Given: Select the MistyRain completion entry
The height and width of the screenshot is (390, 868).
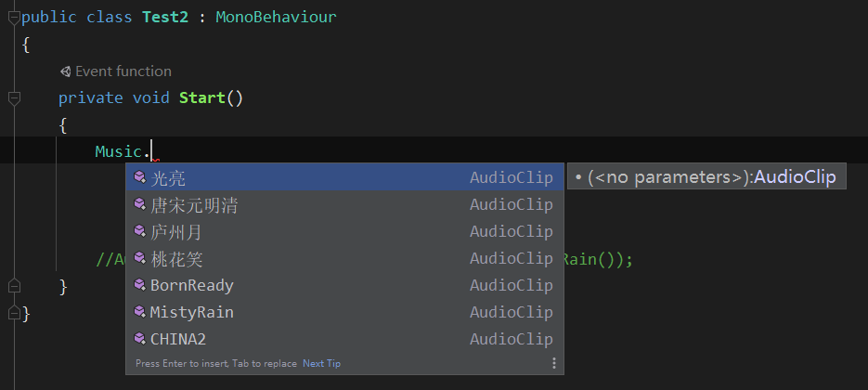Looking at the screenshot, I should click(x=344, y=312).
